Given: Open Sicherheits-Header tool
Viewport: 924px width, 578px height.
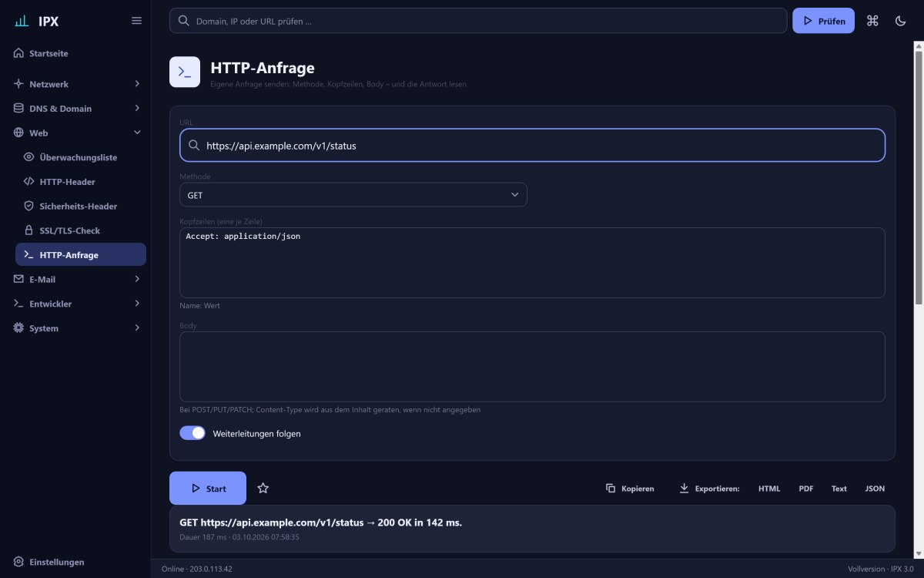Looking at the screenshot, I should 81,207.
